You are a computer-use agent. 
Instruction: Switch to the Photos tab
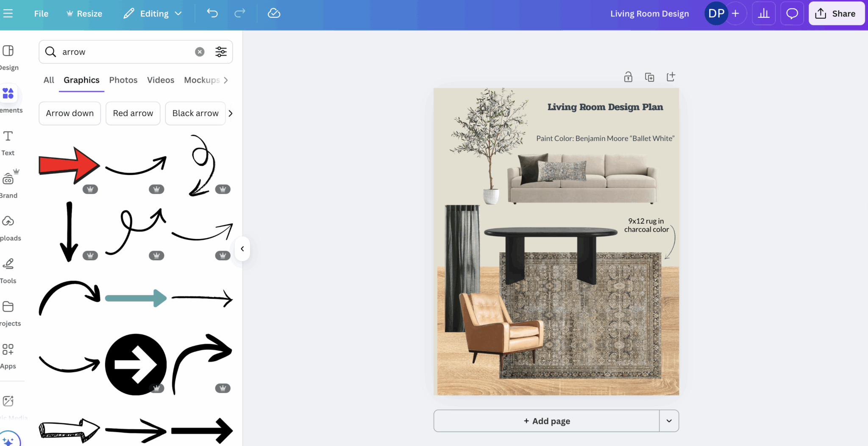tap(123, 80)
